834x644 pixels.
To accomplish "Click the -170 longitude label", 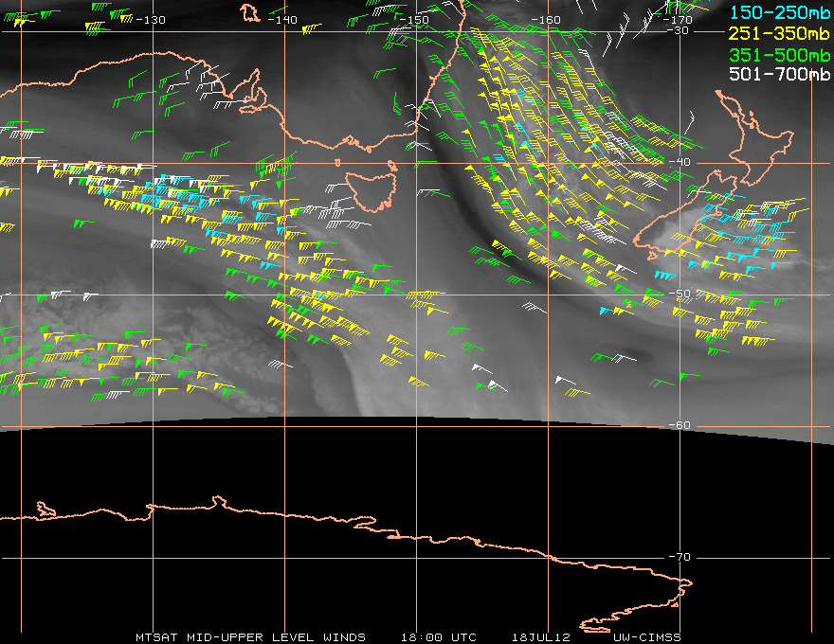I will 678,20.
